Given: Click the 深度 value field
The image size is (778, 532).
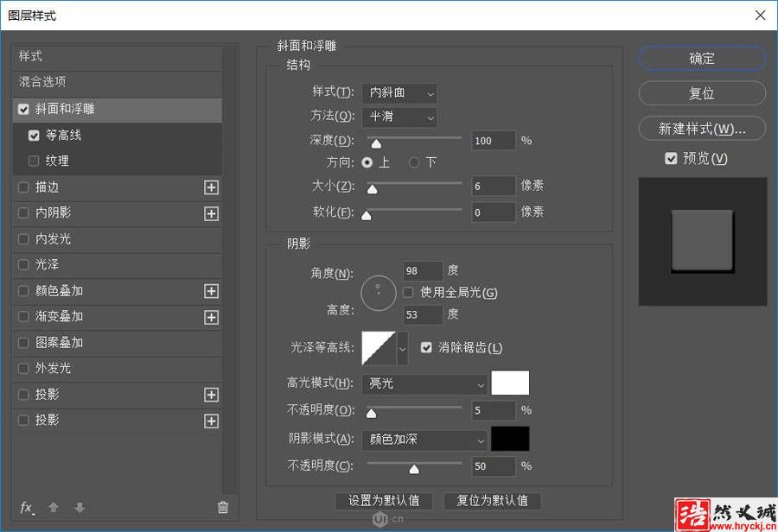Looking at the screenshot, I should [494, 141].
